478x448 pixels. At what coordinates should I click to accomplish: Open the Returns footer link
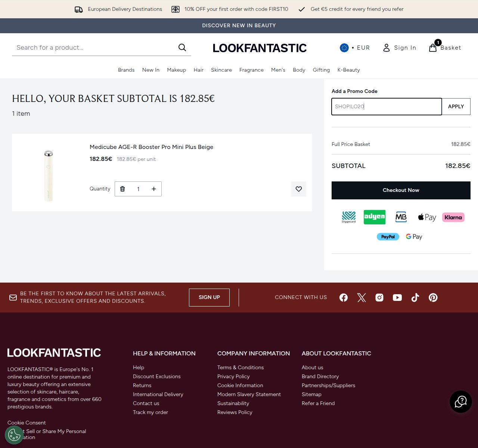pos(142,385)
